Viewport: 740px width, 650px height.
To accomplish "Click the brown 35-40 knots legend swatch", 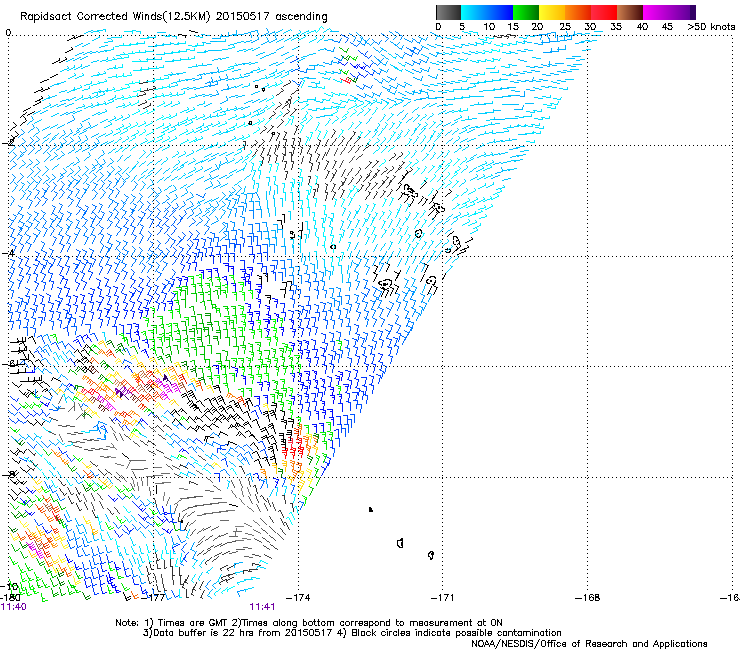I will 630,12.
